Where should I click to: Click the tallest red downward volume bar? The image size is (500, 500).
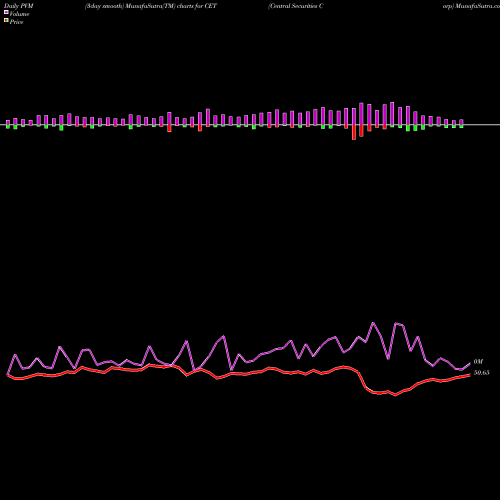click(x=354, y=132)
